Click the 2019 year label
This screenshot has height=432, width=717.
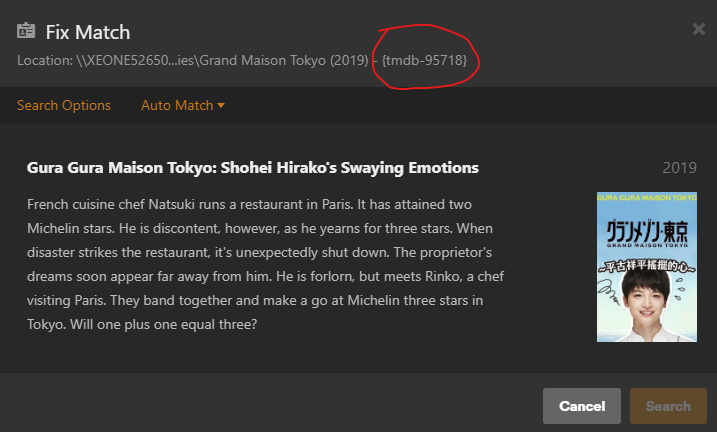click(679, 168)
